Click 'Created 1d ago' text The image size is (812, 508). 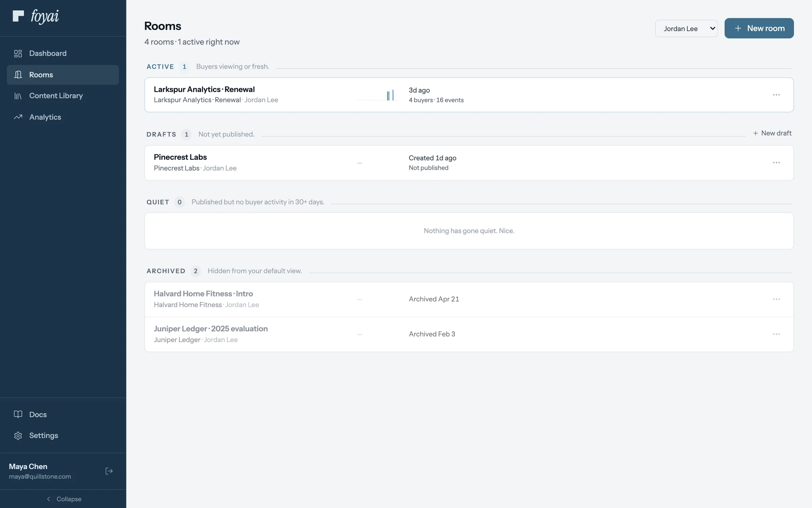432,158
